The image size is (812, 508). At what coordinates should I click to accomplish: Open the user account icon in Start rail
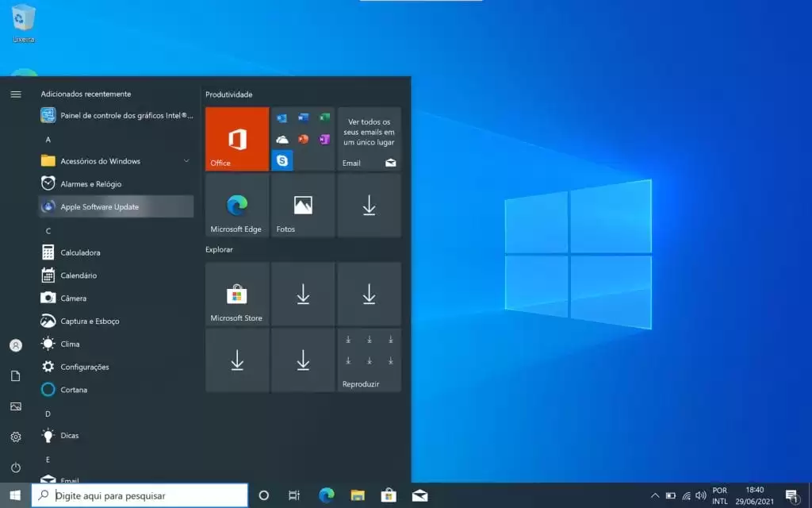16,345
